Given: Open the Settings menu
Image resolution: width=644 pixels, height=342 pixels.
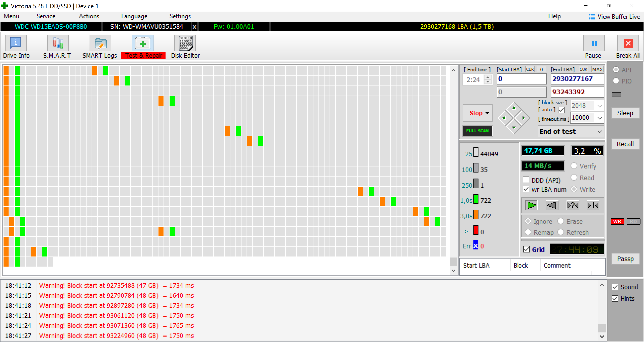Looking at the screenshot, I should pos(180,16).
